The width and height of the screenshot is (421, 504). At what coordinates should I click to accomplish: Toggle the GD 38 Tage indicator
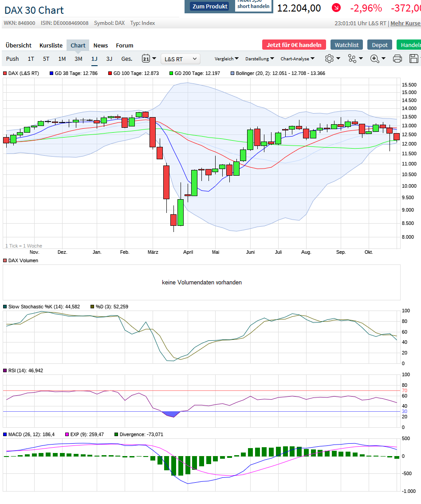pyautogui.click(x=52, y=73)
